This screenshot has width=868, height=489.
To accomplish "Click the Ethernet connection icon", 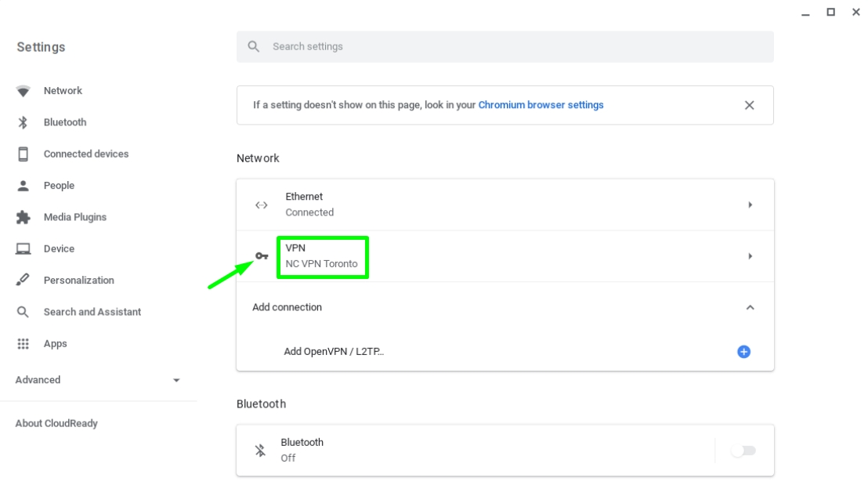I will click(262, 205).
